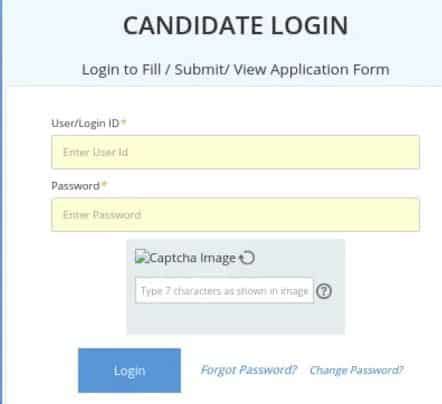The height and width of the screenshot is (404, 442).
Task: Click the blue Login button
Action: [130, 370]
